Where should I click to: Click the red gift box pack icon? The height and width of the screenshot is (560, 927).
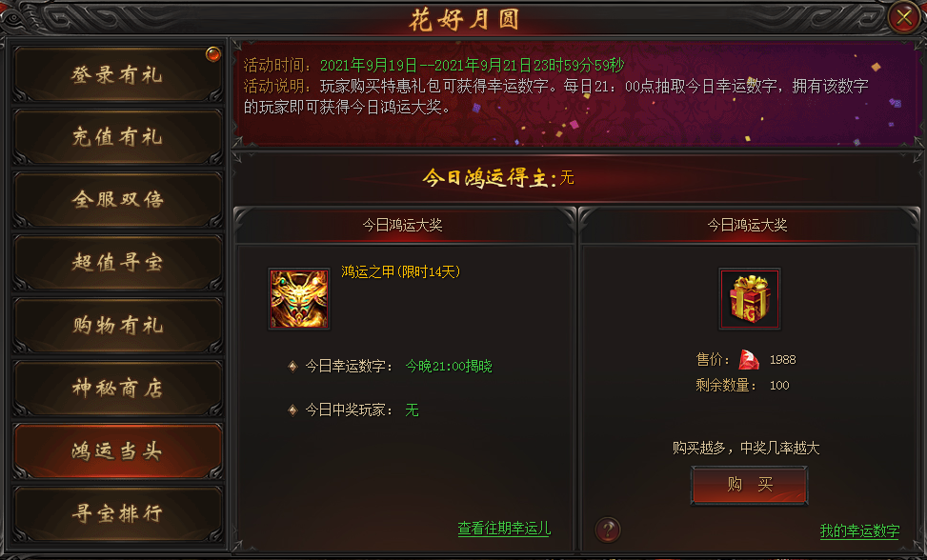[750, 299]
